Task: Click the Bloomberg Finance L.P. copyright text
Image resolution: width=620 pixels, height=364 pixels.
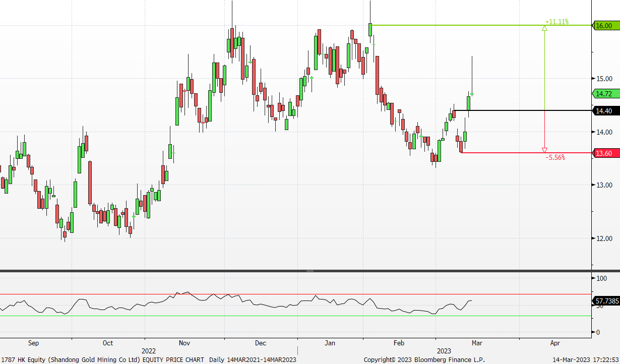Action: [424, 359]
